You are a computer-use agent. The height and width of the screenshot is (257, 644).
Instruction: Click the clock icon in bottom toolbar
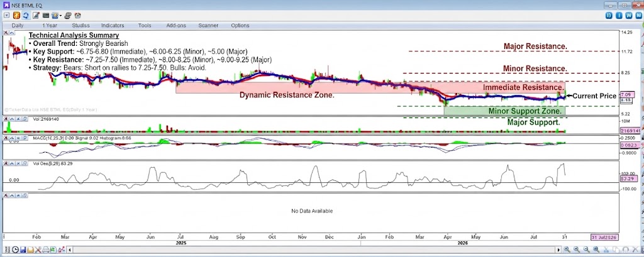click(15, 249)
